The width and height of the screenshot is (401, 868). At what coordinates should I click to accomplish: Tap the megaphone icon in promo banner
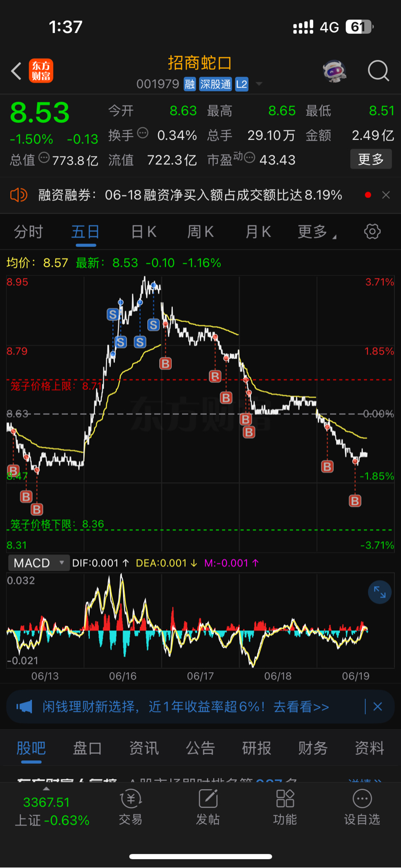pos(24,707)
